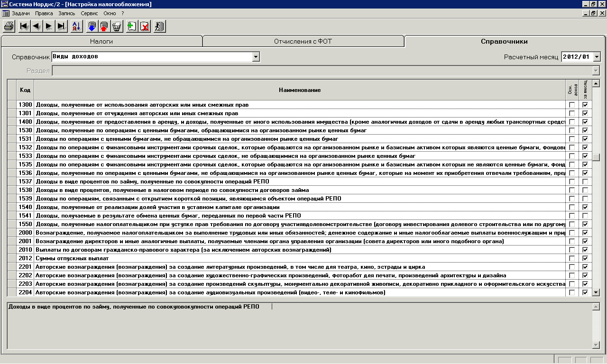Click the A-Я sort icon
The image size is (607, 364).
click(76, 26)
